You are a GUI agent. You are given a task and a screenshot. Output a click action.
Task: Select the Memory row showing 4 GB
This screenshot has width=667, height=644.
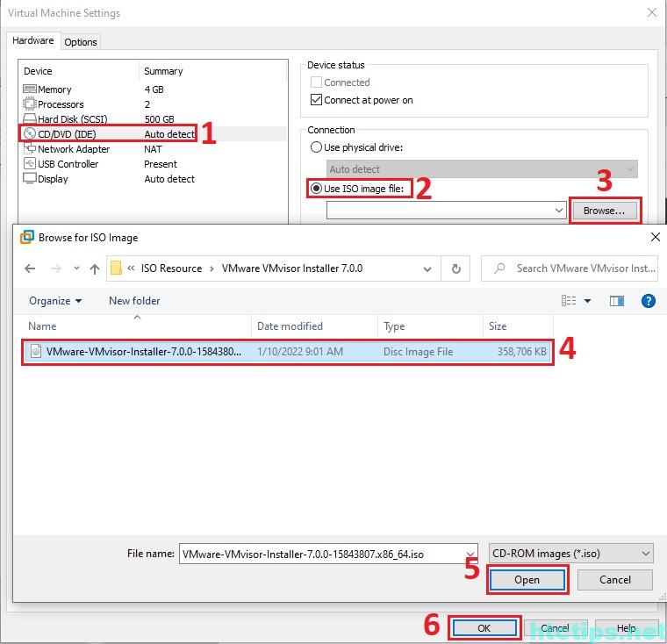point(153,89)
